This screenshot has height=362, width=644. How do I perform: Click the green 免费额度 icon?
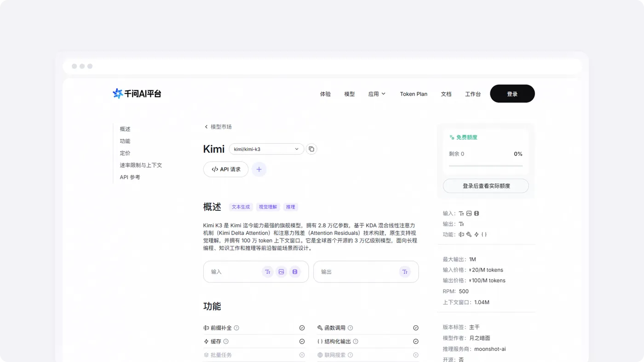452,137
